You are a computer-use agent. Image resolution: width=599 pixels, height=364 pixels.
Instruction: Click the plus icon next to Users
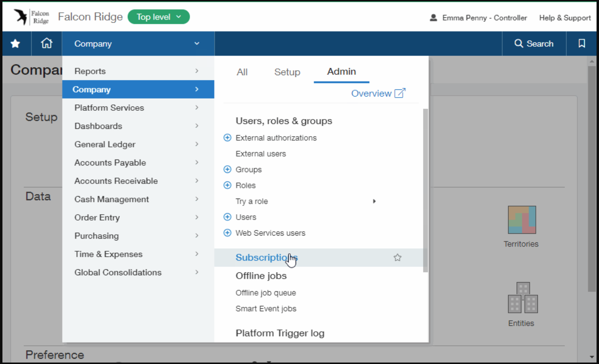[227, 217]
